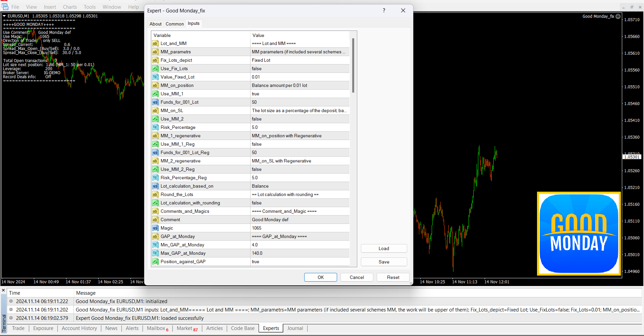
Task: Click the Good Monday logo on chart
Action: (x=579, y=234)
